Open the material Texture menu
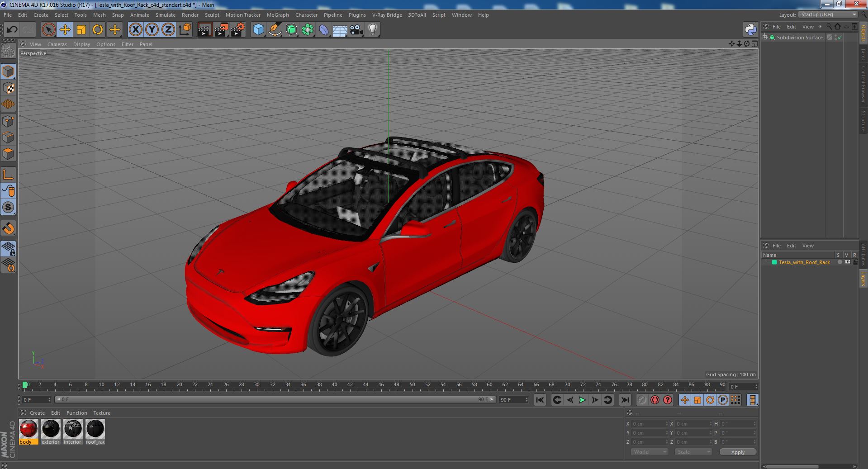Image resolution: width=868 pixels, height=469 pixels. (x=102, y=413)
